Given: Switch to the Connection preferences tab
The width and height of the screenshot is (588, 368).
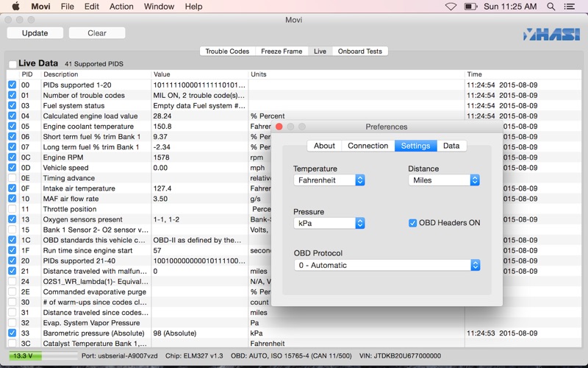Looking at the screenshot, I should (367, 146).
